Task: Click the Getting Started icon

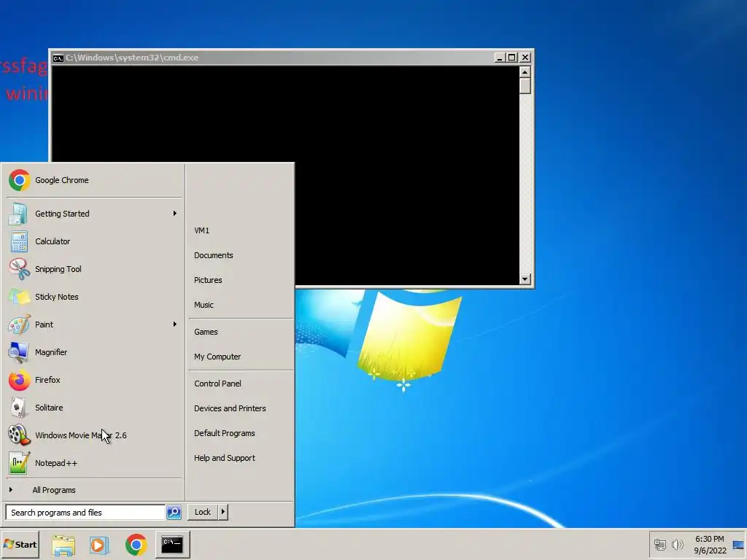Action: pos(18,214)
